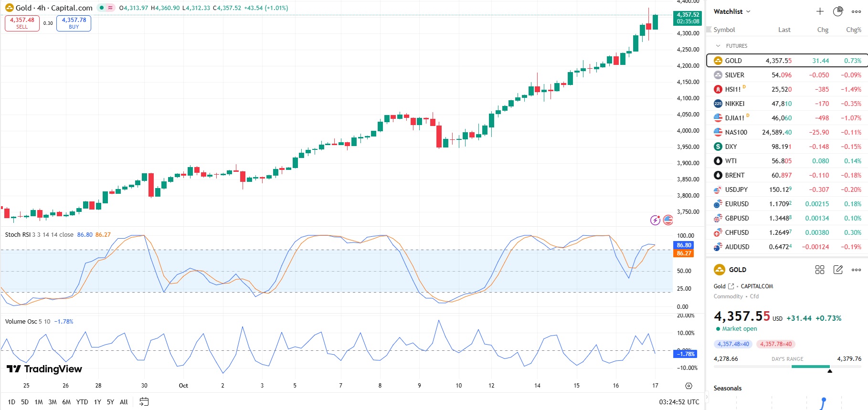This screenshot has height=410, width=868.
Task: Click the grid layout icon in GOLD details
Action: pyautogui.click(x=820, y=270)
